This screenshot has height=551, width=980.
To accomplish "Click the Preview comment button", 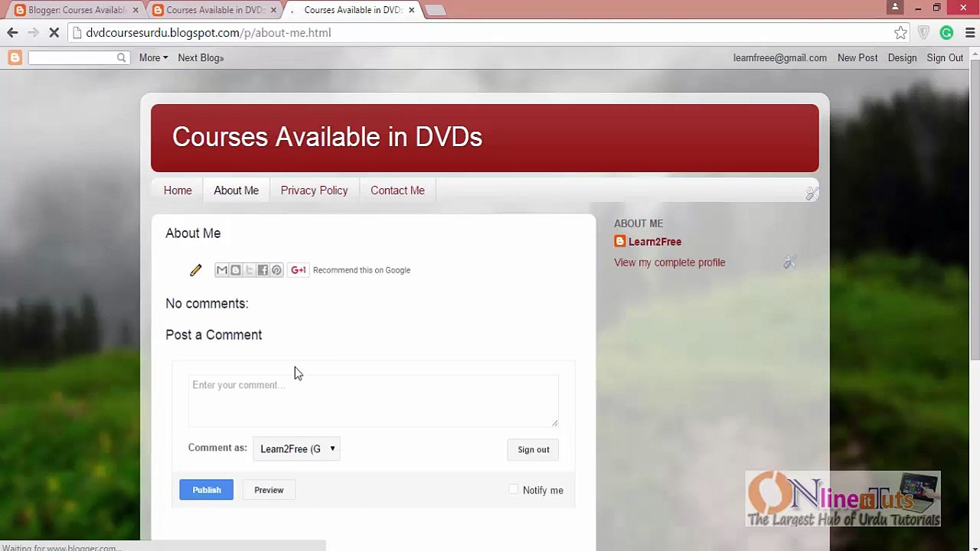I will (269, 490).
